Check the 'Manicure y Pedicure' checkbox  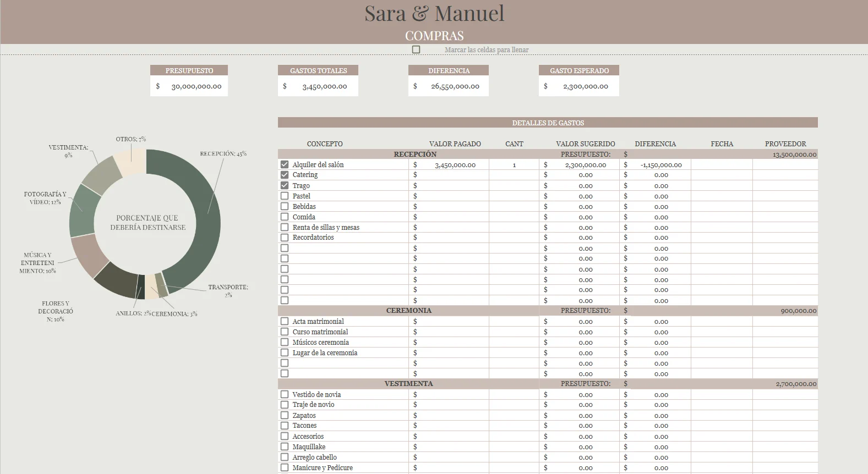(x=285, y=467)
